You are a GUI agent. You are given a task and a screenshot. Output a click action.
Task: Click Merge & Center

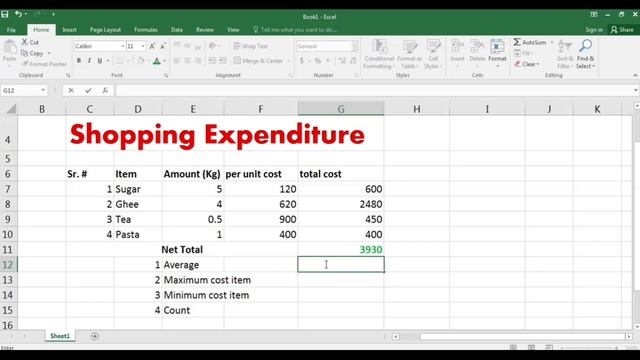[x=258, y=61]
